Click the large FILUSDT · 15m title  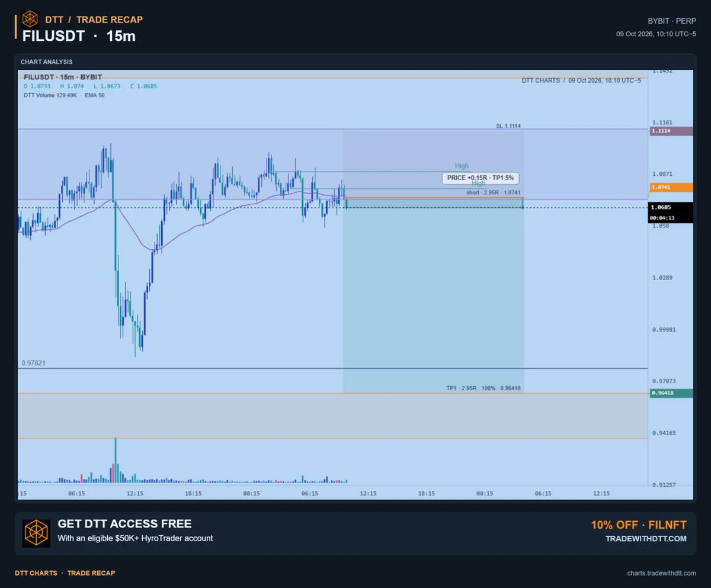click(79, 36)
